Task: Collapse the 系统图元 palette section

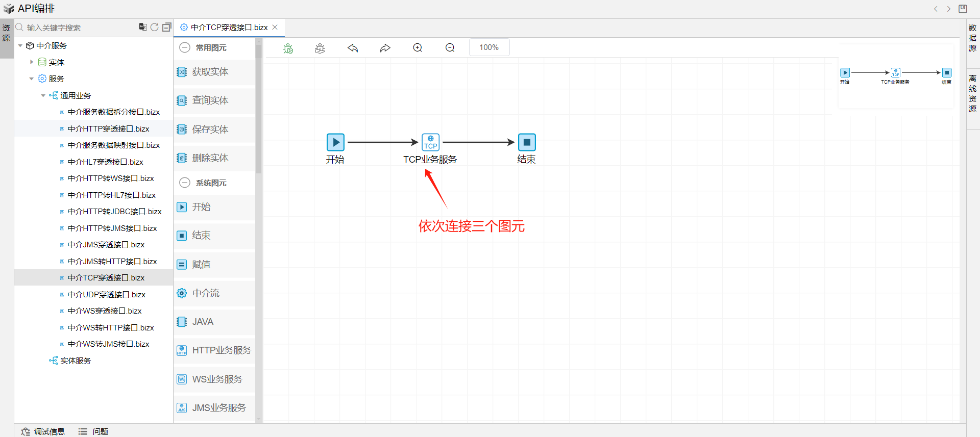Action: (185, 183)
